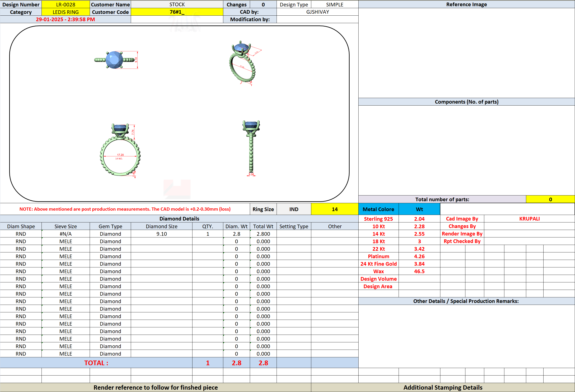Viewport: 575px width, 392px height.
Task: Select the Platinum weight 4.26 cell
Action: [419, 256]
